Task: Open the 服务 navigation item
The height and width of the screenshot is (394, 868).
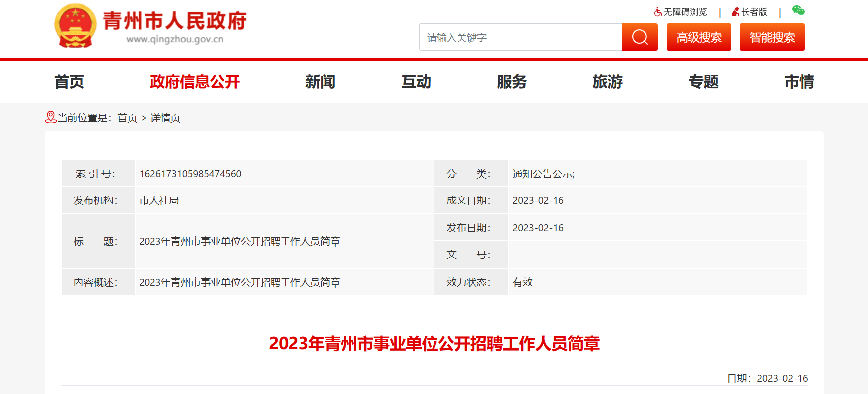Action: [x=512, y=82]
